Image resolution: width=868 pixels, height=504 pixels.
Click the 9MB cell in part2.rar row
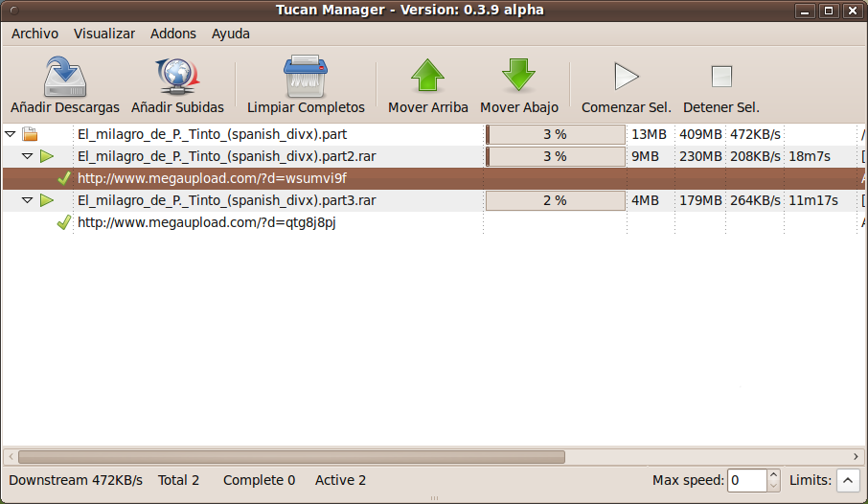pyautogui.click(x=645, y=156)
